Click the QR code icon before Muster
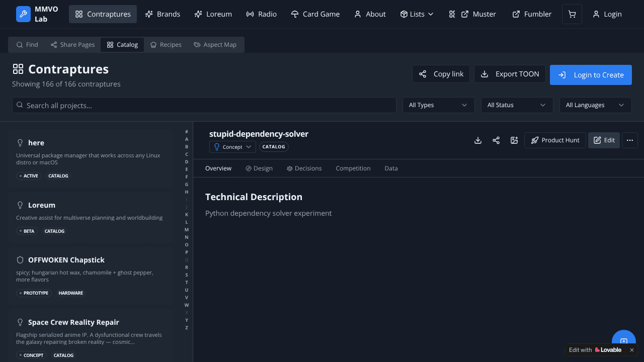This screenshot has width=644, height=362. (452, 14)
